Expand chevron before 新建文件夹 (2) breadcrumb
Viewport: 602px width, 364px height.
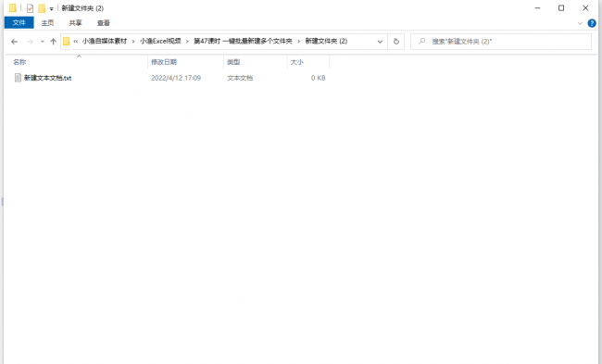coord(299,42)
